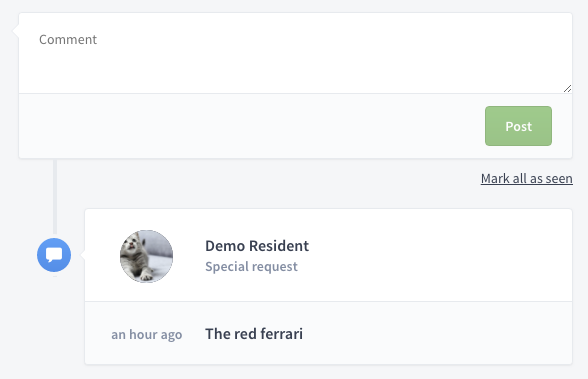Submit with the green Post button
Screen dimensions: 588x379
tap(518, 126)
